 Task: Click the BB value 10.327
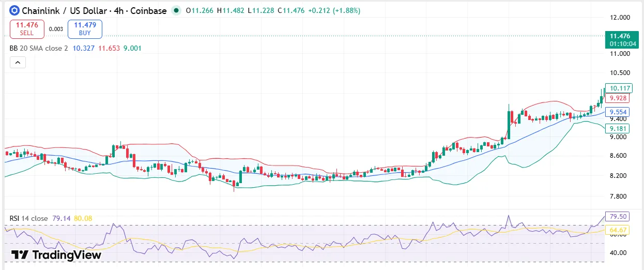(84, 48)
